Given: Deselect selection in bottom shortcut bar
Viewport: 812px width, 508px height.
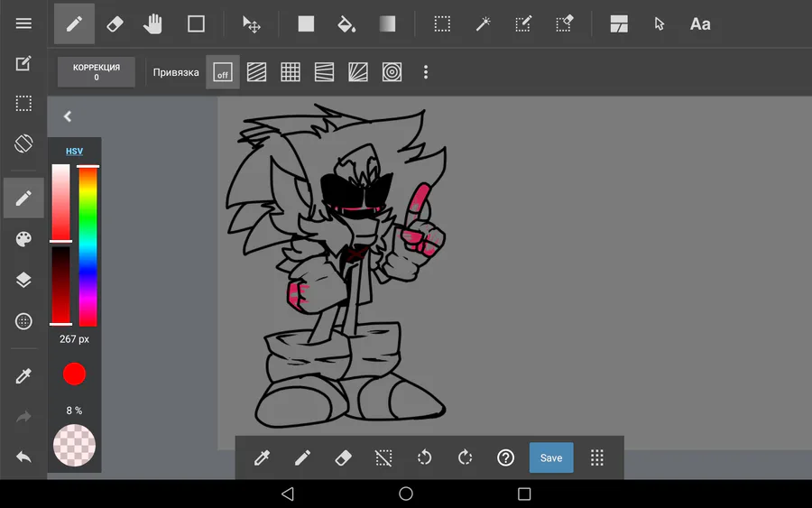Looking at the screenshot, I should pyautogui.click(x=383, y=457).
